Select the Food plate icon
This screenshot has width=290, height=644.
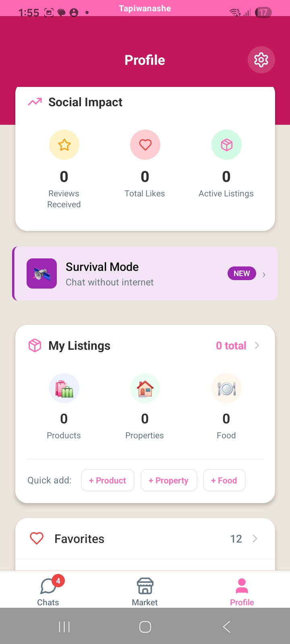tap(226, 388)
